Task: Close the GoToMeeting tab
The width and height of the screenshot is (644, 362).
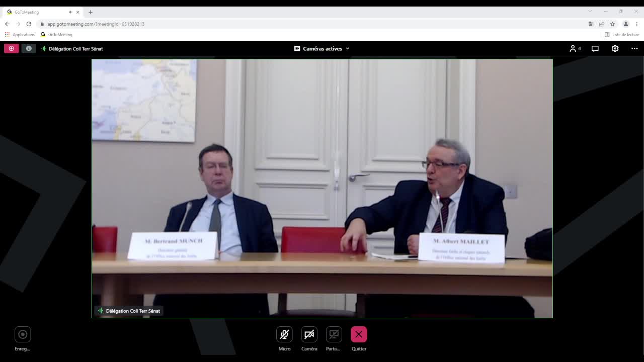Action: pos(77,12)
